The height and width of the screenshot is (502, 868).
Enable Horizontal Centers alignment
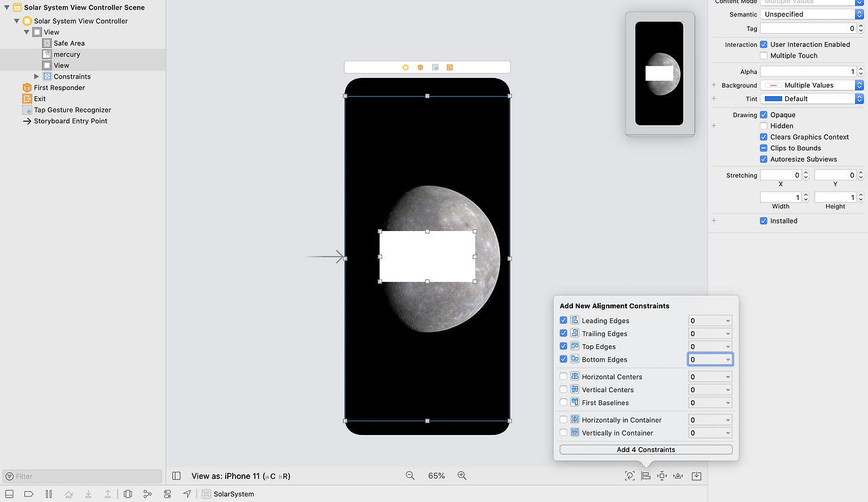(x=564, y=377)
